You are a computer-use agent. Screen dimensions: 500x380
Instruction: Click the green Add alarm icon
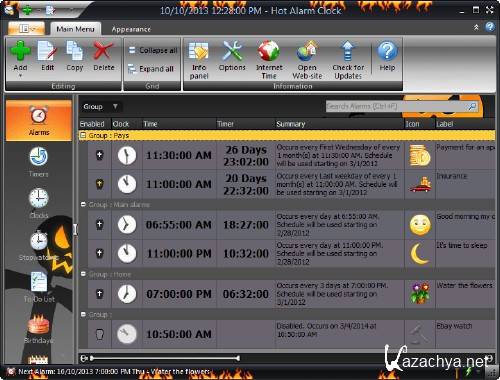[20, 52]
